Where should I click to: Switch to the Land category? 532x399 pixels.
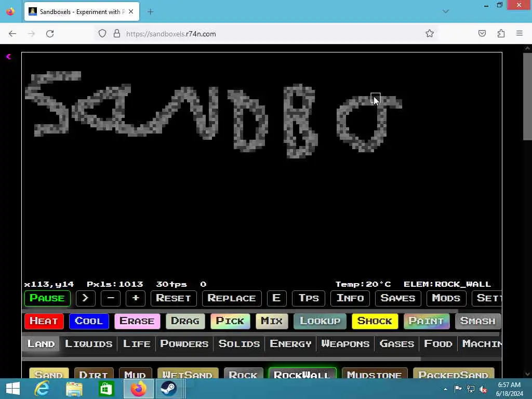coord(41,344)
